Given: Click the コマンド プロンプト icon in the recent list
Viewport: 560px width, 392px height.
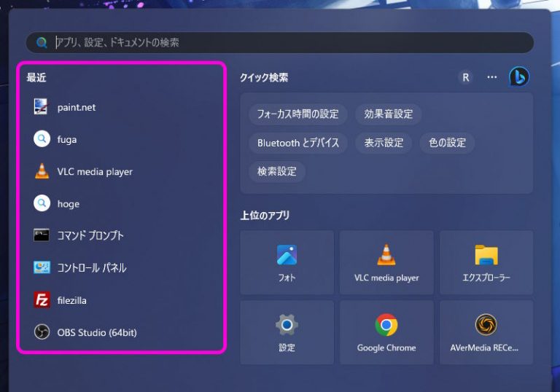Looking at the screenshot, I should coord(42,235).
